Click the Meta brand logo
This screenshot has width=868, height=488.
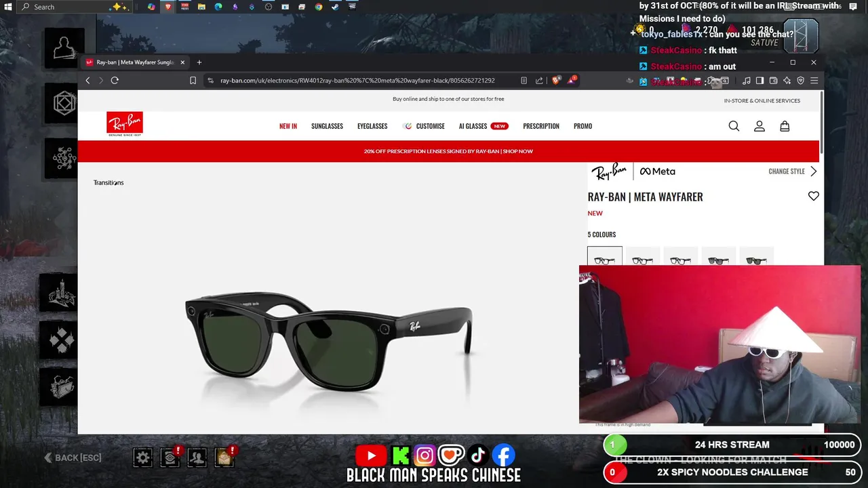click(657, 171)
